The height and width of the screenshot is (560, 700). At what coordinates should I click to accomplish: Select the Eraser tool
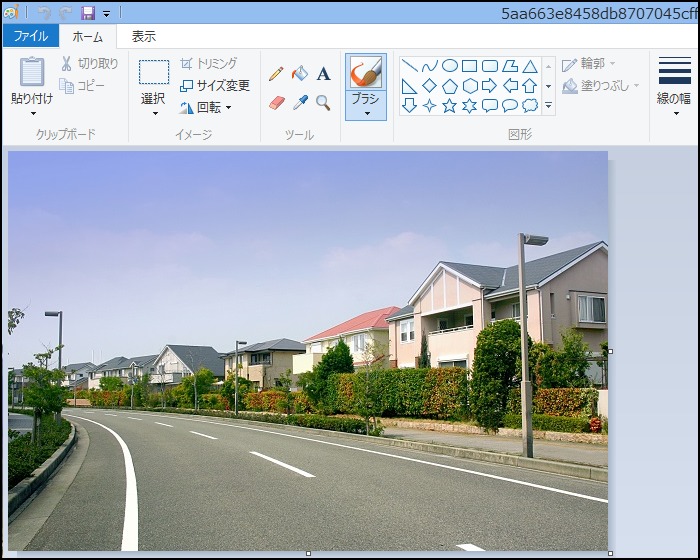tap(277, 103)
